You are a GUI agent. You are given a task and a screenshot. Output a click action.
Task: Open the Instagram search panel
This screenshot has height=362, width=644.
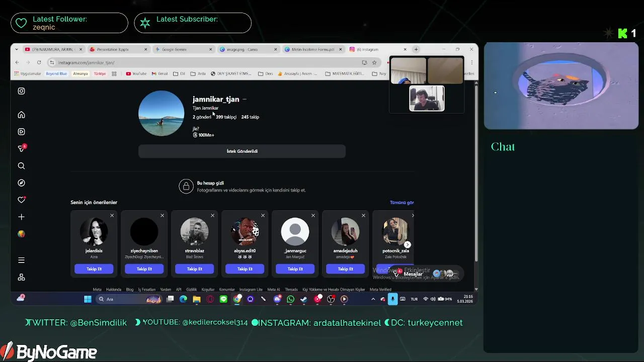[21, 166]
